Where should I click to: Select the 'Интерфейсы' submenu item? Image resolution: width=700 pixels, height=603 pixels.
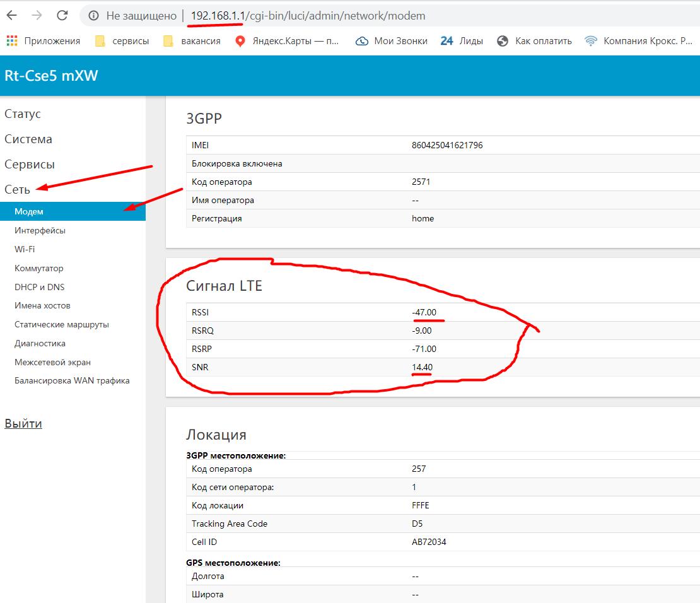40,231
